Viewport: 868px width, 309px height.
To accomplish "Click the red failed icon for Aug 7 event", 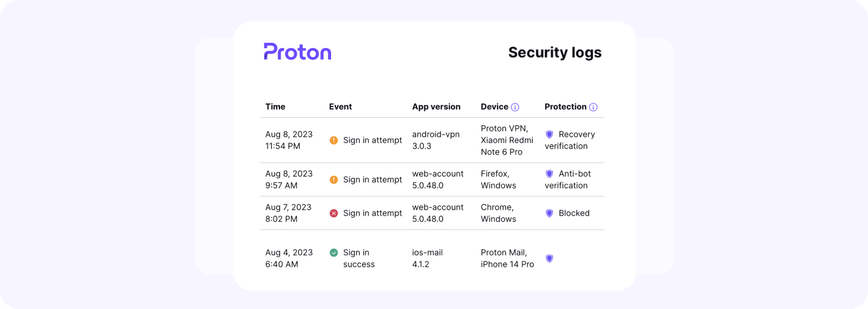I will [x=334, y=213].
